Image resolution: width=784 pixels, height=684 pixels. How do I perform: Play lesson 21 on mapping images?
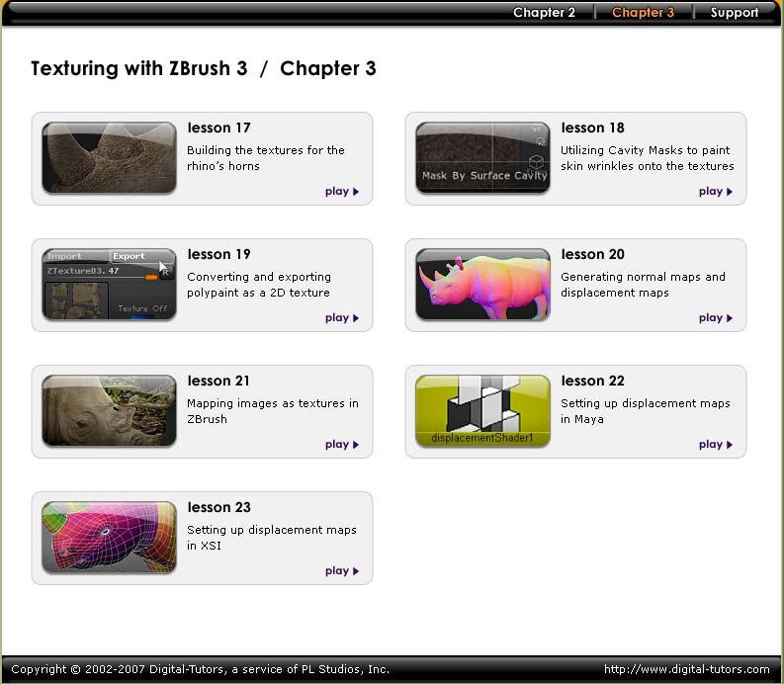(342, 445)
